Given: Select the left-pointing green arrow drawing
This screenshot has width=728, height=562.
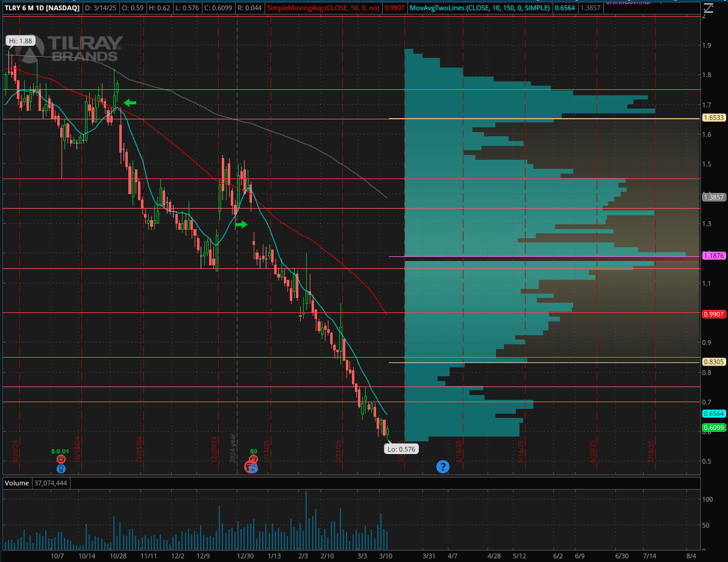Looking at the screenshot, I should tap(130, 103).
